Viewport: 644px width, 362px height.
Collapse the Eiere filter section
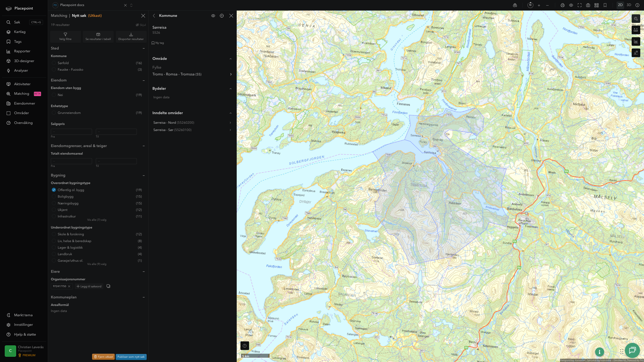pyautogui.click(x=144, y=271)
